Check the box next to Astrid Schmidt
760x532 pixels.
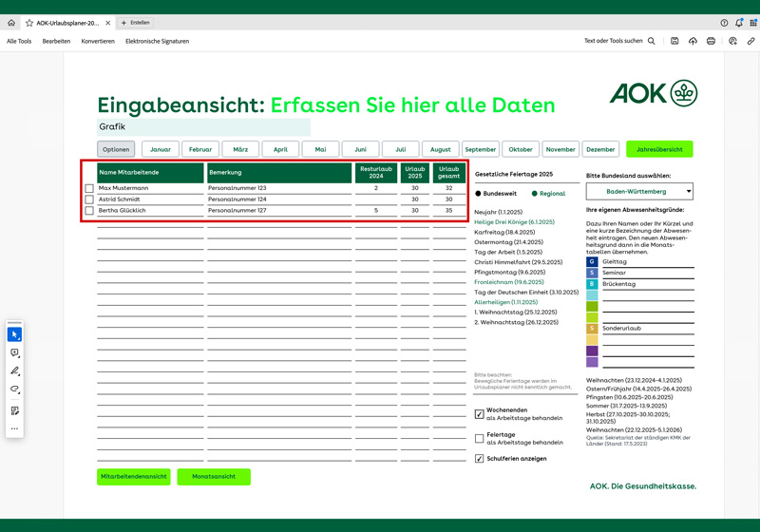[x=89, y=199]
